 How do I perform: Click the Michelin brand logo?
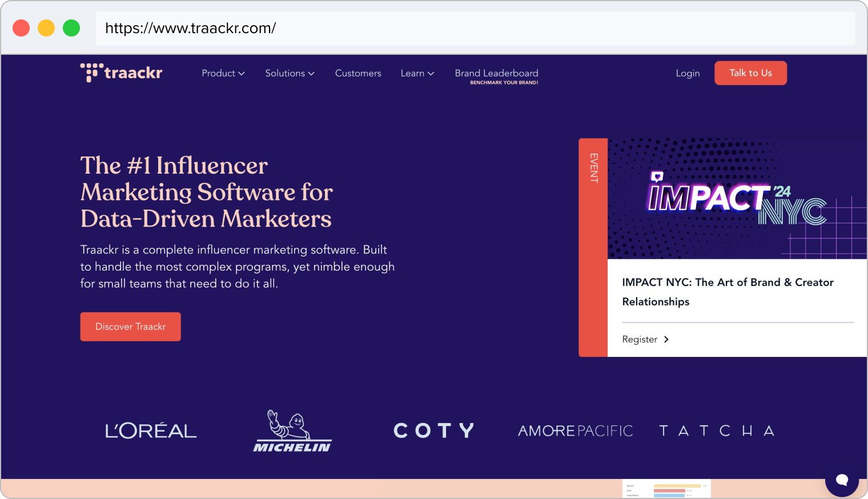pyautogui.click(x=292, y=432)
